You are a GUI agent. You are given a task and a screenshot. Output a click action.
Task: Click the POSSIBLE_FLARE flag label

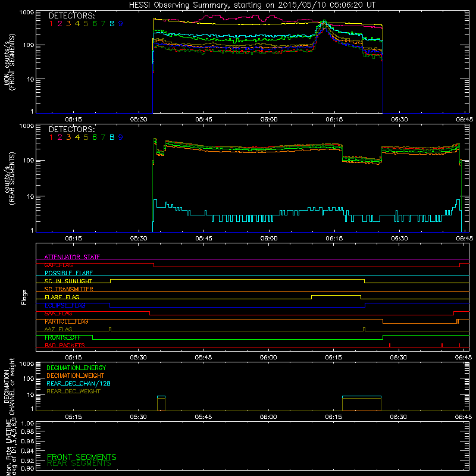point(68,273)
